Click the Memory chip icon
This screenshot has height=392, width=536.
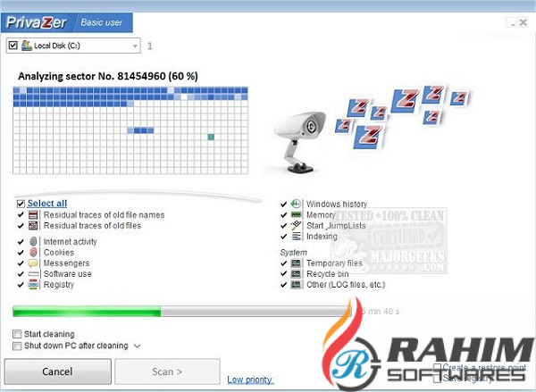coord(296,214)
